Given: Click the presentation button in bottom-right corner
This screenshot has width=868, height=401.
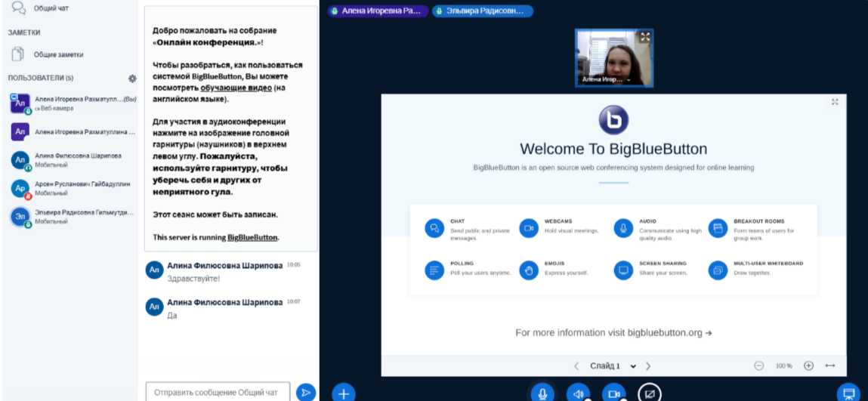Looking at the screenshot, I should [848, 393].
